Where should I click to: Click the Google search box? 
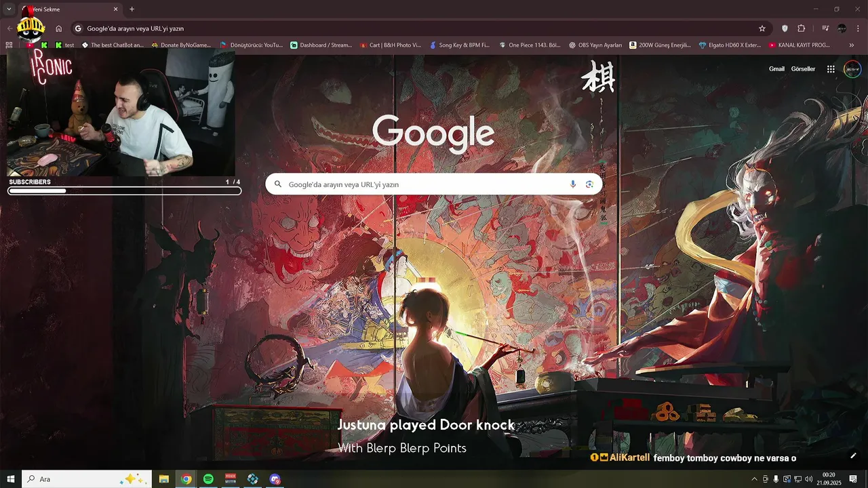434,184
